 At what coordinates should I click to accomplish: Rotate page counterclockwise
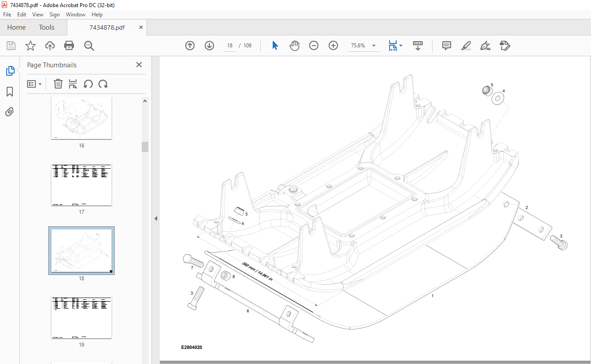[x=88, y=84]
